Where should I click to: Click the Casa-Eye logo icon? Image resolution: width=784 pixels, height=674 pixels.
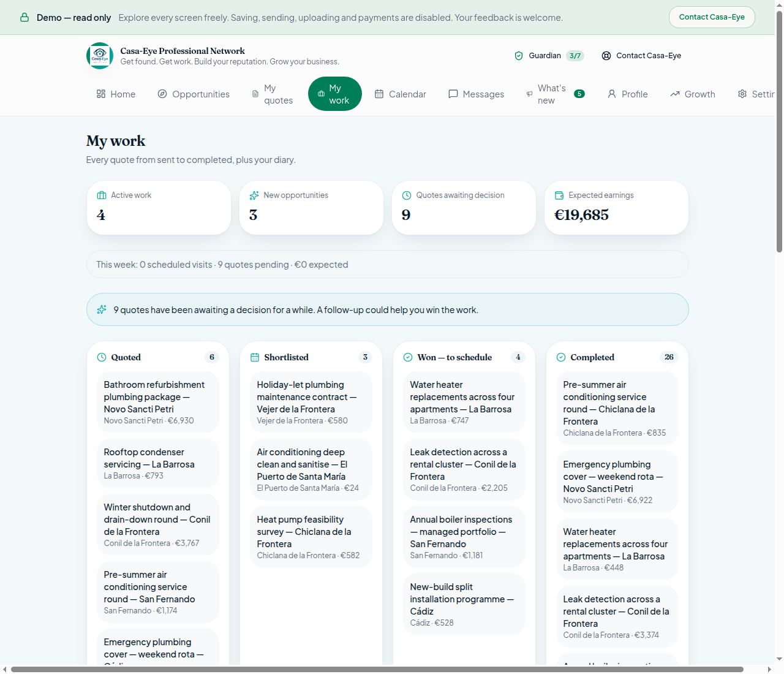coord(100,56)
